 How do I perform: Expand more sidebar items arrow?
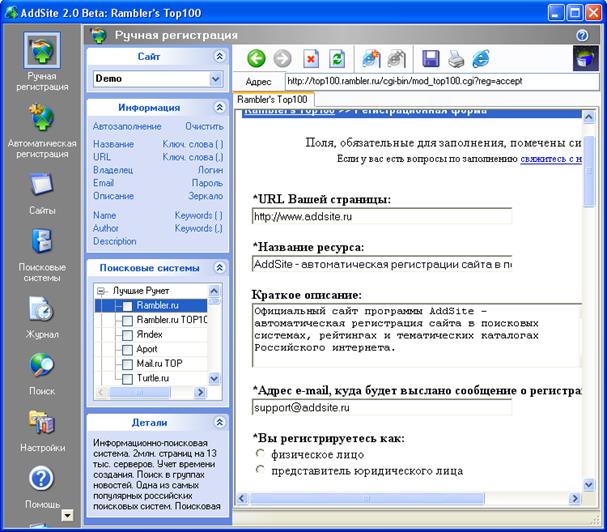tap(67, 515)
